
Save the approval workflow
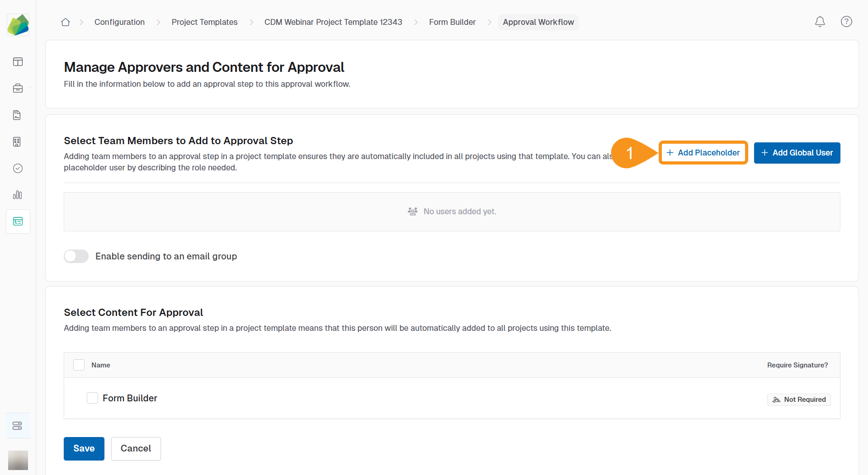tap(84, 448)
